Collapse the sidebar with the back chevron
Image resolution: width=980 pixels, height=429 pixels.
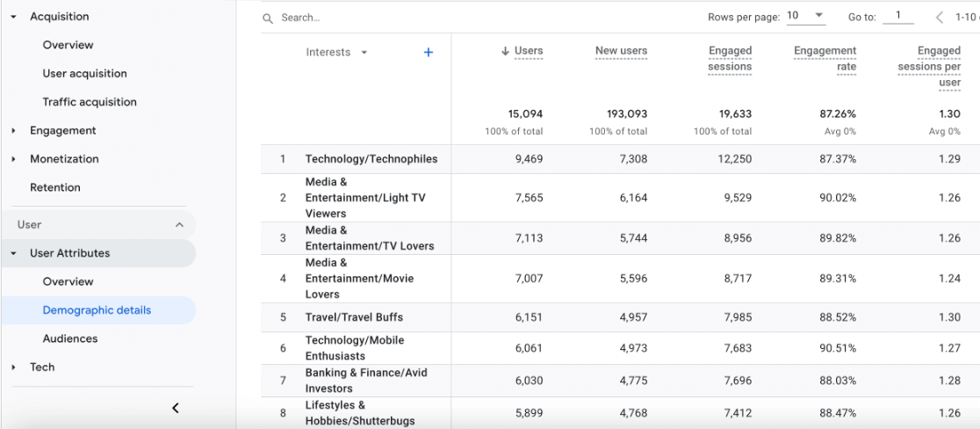(176, 408)
